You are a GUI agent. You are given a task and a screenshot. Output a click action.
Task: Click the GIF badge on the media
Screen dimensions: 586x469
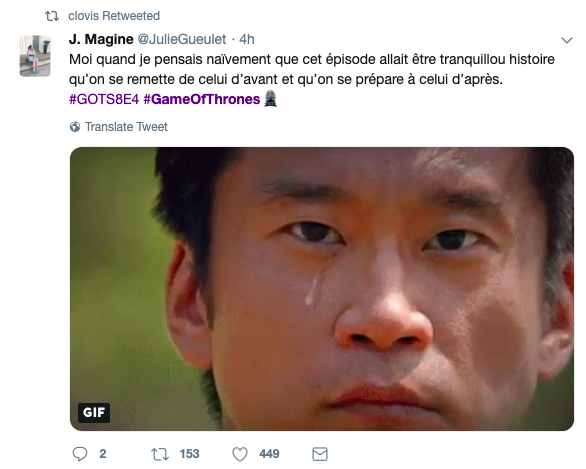tap(94, 413)
